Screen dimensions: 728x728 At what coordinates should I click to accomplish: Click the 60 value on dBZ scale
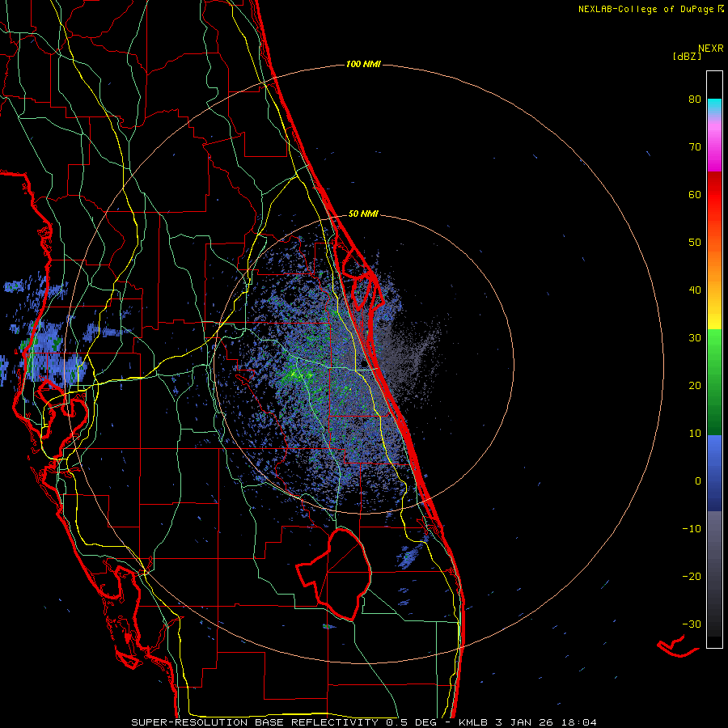tap(695, 194)
